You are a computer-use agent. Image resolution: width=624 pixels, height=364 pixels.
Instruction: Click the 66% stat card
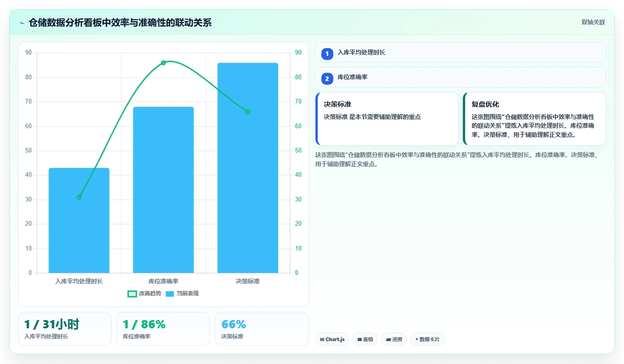tap(262, 329)
